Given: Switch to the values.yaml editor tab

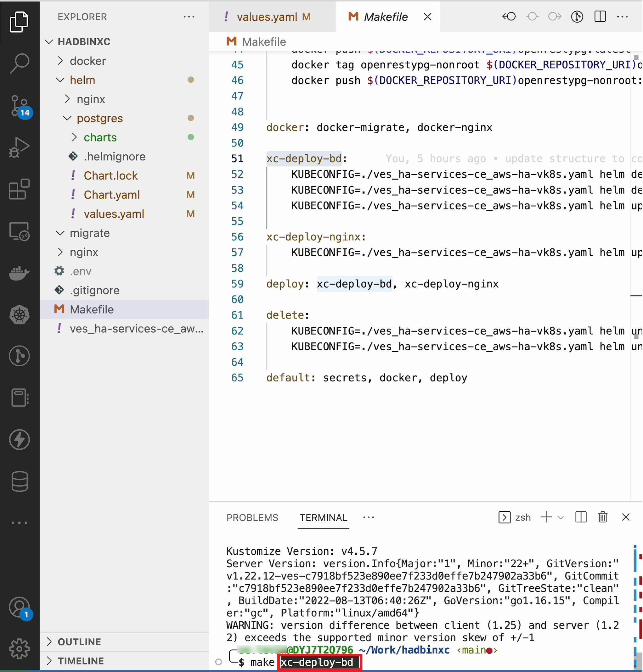Looking at the screenshot, I should point(267,17).
